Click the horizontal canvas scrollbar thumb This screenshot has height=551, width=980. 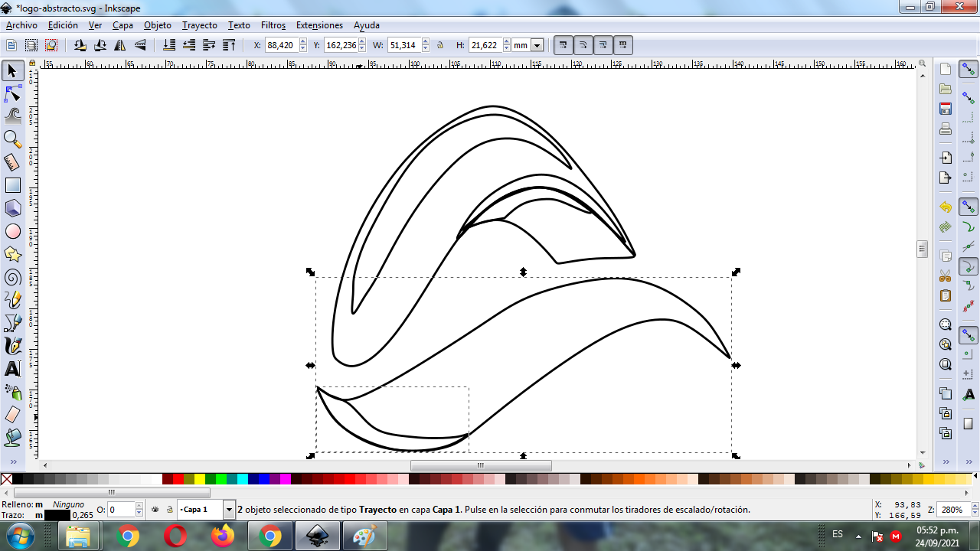coord(481,465)
